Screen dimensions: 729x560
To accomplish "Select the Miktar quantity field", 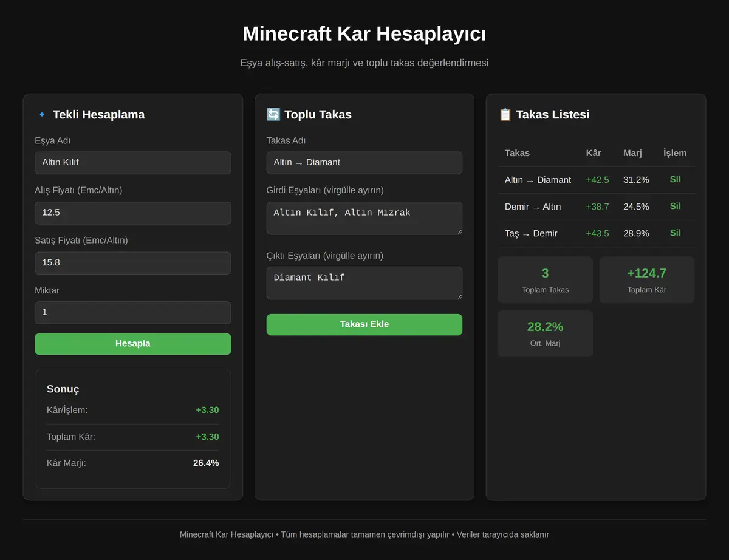I will 132,313.
